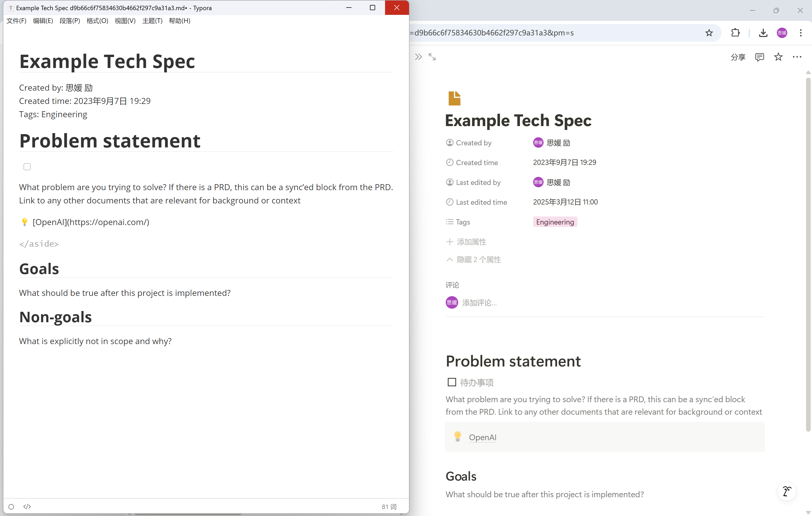Viewport: 812px width, 516px height.
Task: Open the 文件(F) menu
Action: 16,21
